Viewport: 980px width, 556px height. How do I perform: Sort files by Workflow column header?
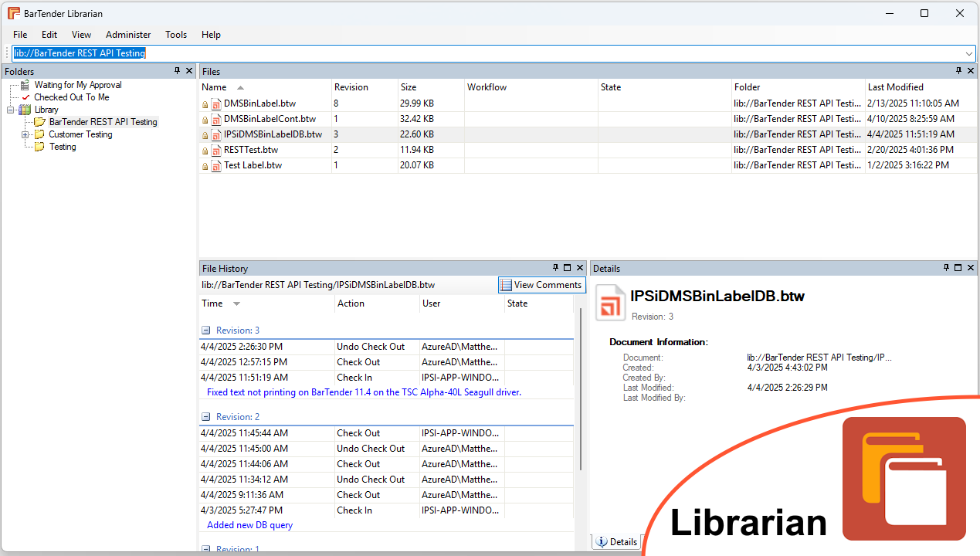click(531, 87)
